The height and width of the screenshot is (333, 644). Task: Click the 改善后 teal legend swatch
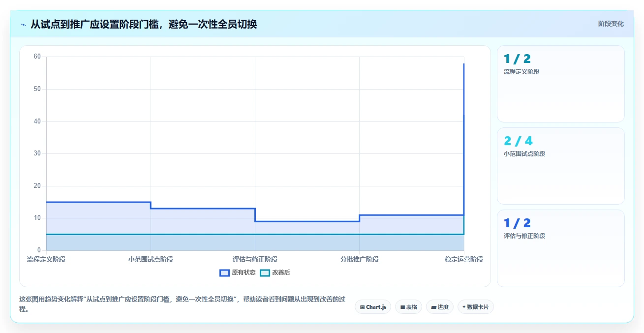(265, 273)
